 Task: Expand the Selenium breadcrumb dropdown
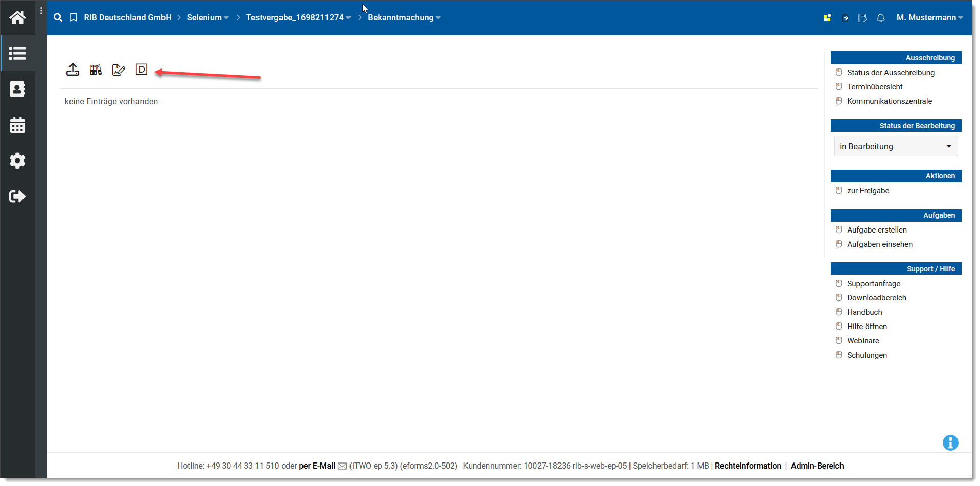click(x=207, y=18)
